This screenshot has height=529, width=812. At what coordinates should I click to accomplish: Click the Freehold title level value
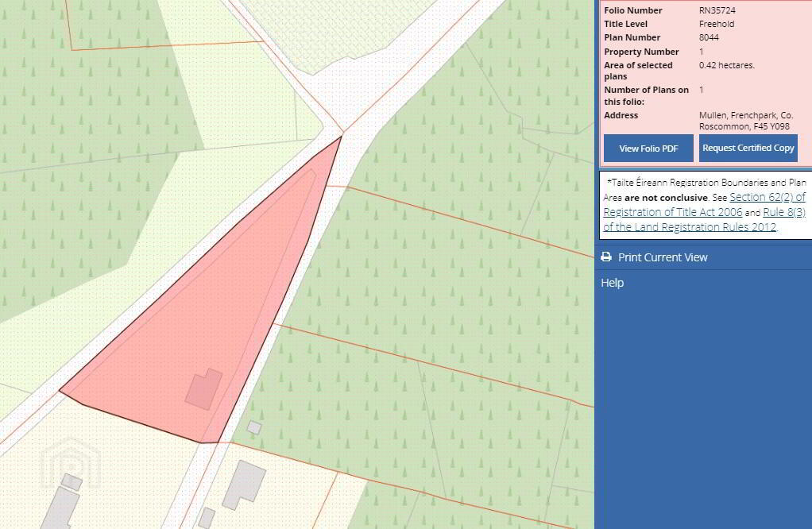pos(716,24)
